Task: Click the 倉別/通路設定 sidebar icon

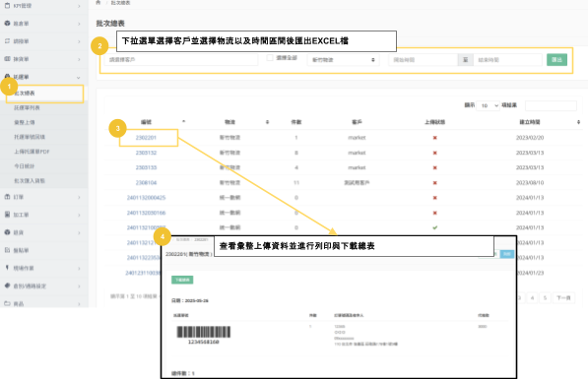Action: tap(7, 285)
